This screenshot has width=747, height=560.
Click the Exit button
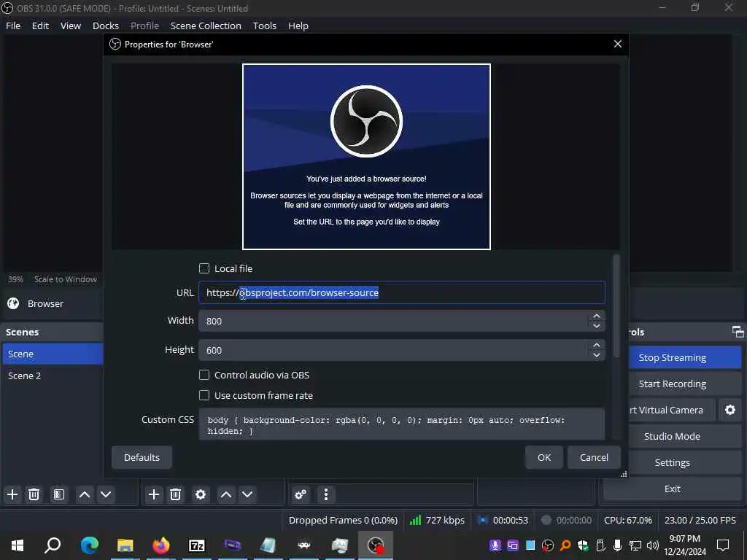(x=672, y=489)
